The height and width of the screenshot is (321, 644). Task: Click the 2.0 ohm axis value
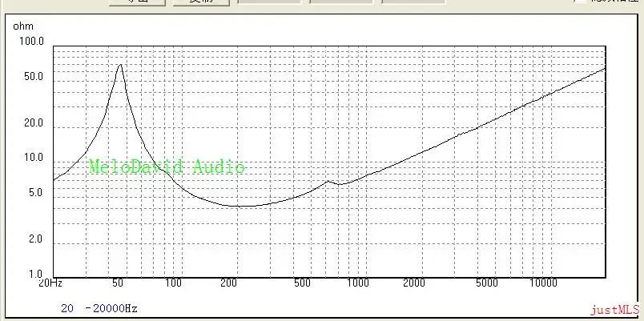pyautogui.click(x=36, y=239)
